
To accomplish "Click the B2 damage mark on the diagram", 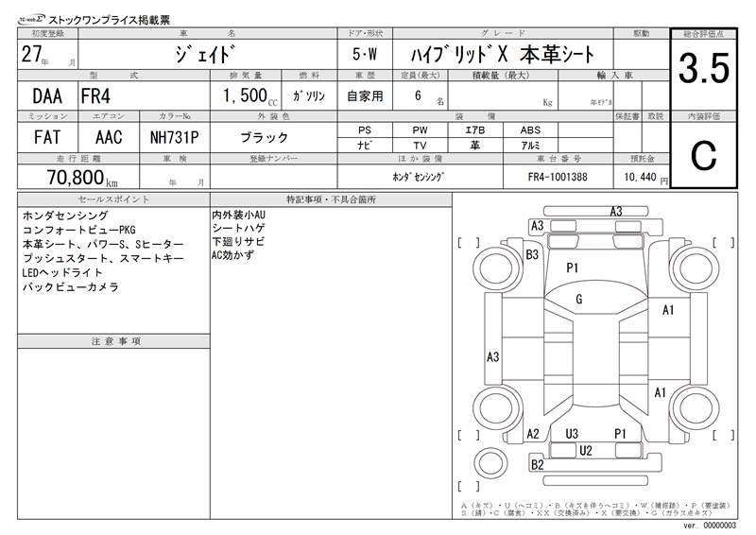I will click(x=537, y=465).
